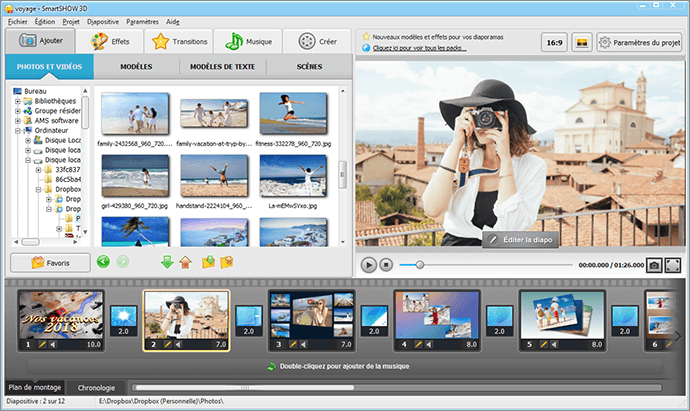Switch to Chronologie view
Screen dimensions: 690x411
click(96, 388)
